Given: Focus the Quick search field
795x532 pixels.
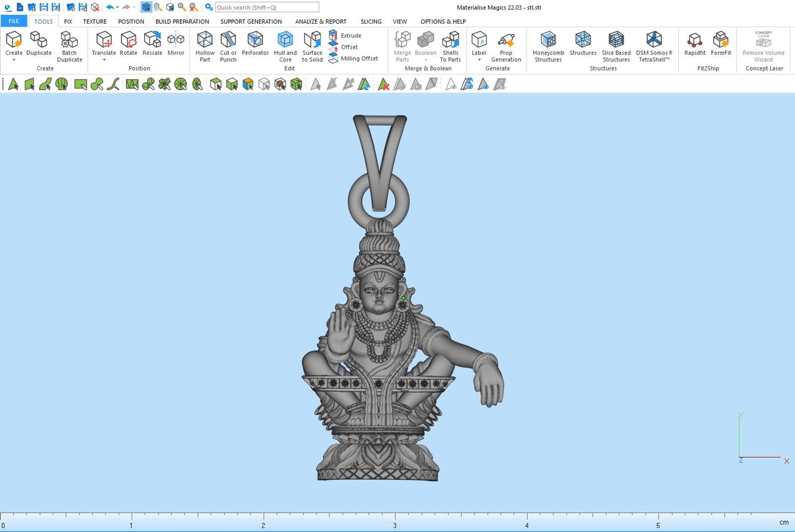Looking at the screenshot, I should (x=267, y=7).
